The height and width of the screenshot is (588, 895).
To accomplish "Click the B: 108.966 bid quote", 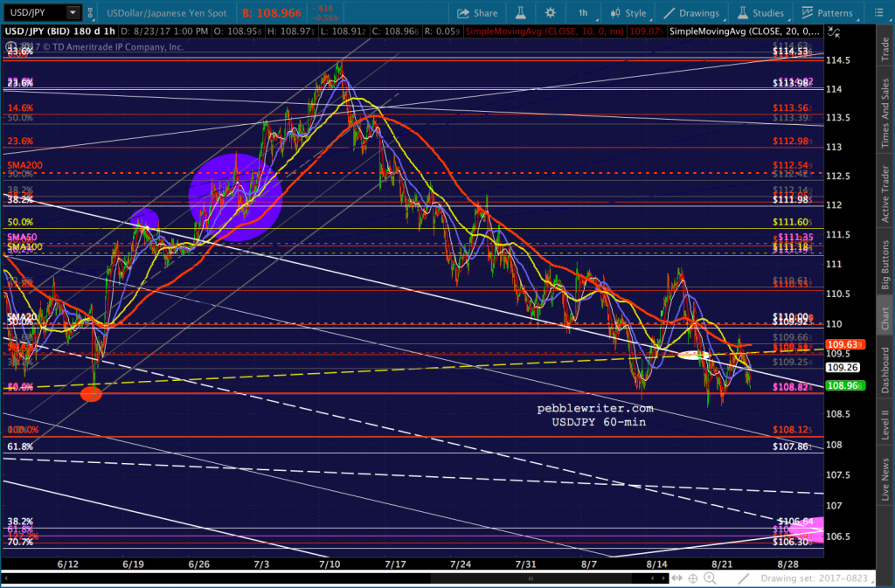I will tap(271, 13).
